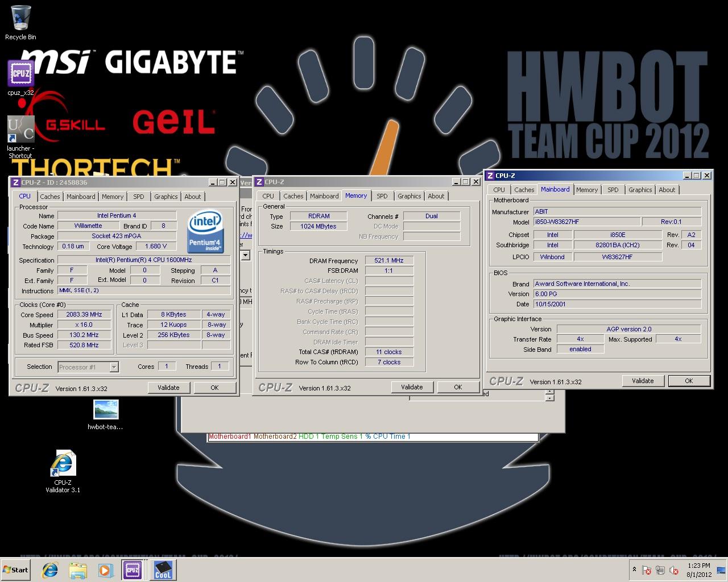Open Windows Media Player from the taskbar

point(105,570)
